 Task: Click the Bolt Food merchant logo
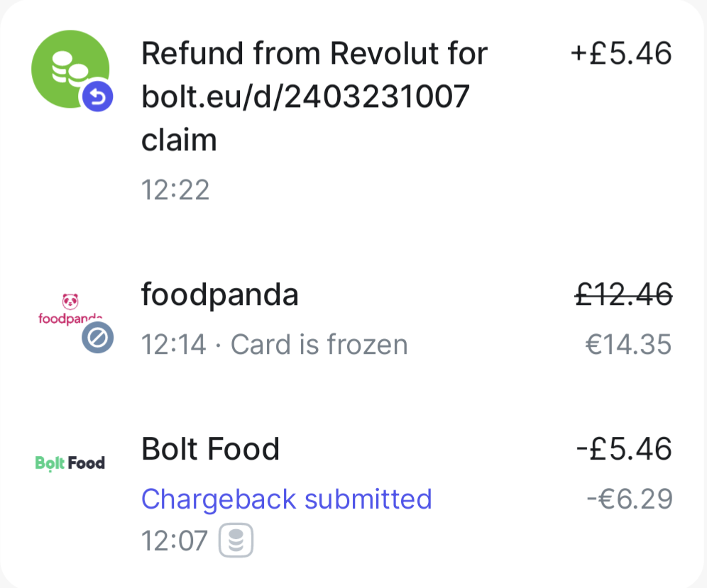click(70, 463)
